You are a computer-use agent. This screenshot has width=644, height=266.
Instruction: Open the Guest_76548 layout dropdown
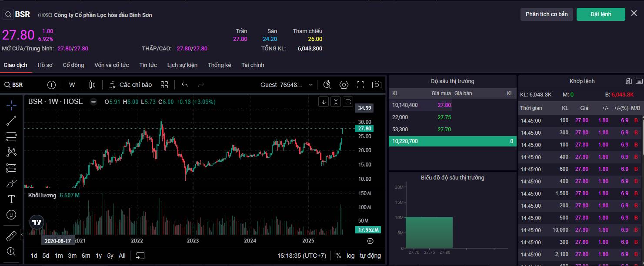287,85
